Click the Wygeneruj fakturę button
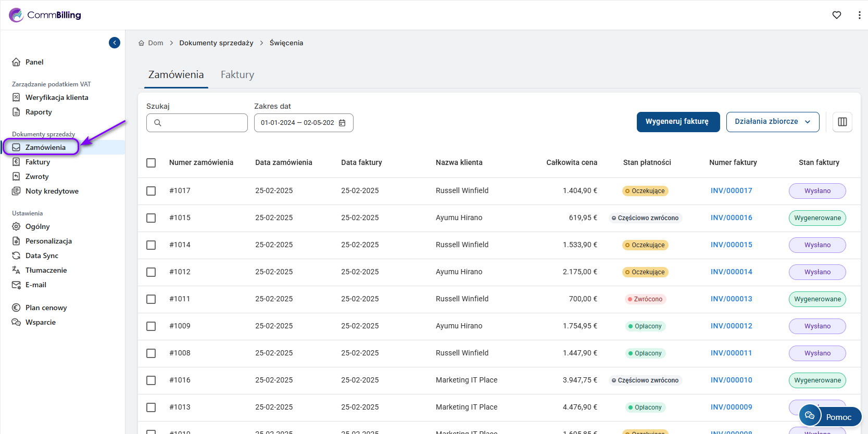868x434 pixels. 677,122
